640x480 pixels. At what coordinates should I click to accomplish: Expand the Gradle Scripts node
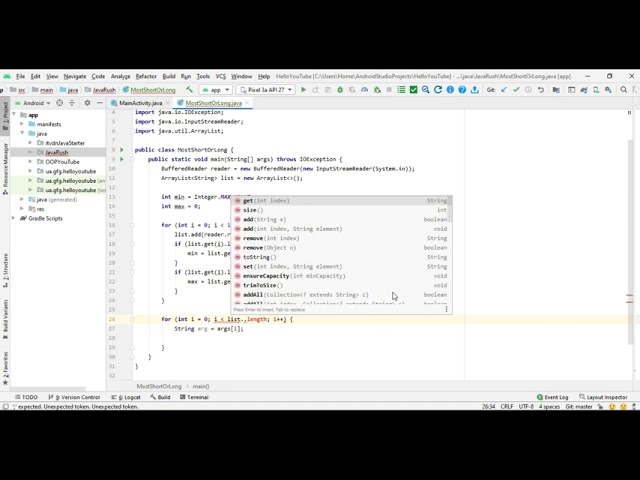(x=14, y=218)
